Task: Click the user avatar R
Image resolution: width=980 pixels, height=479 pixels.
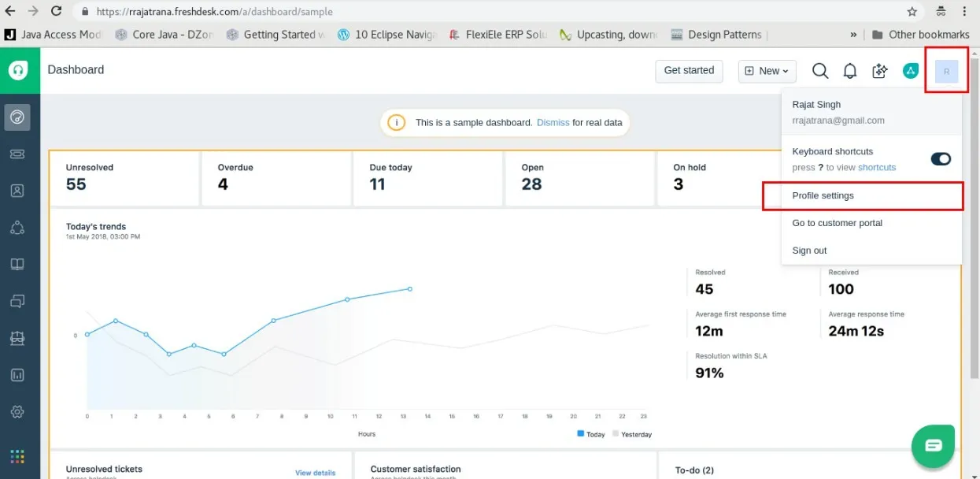Action: click(x=946, y=71)
